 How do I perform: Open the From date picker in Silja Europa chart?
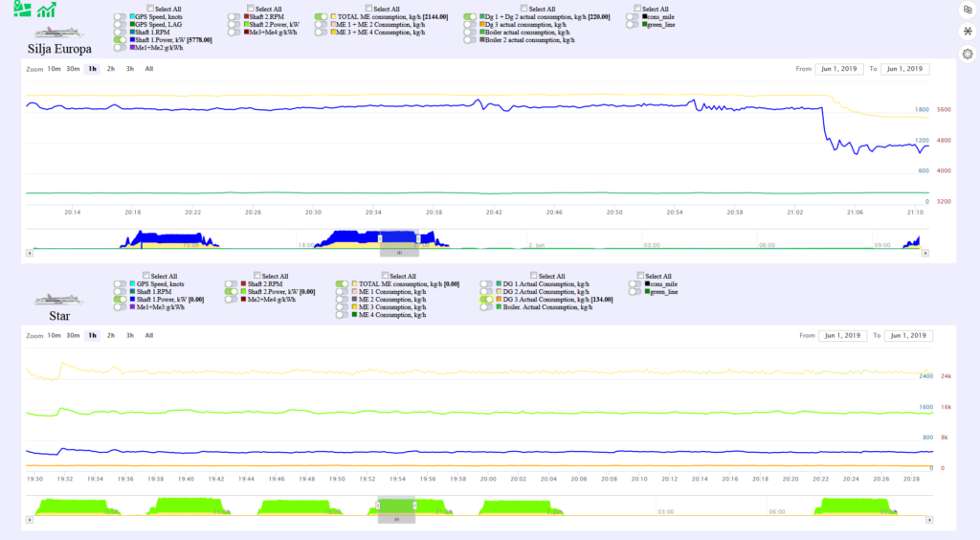(836, 69)
